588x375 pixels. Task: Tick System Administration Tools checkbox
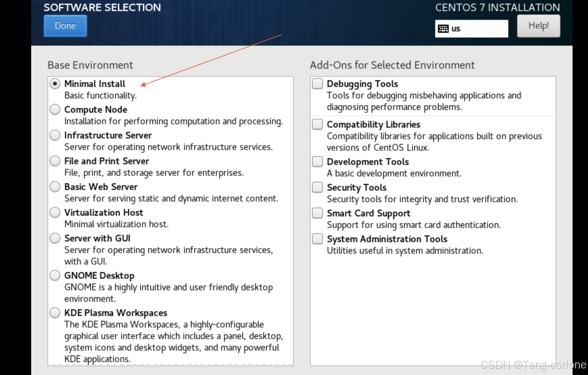[318, 239]
